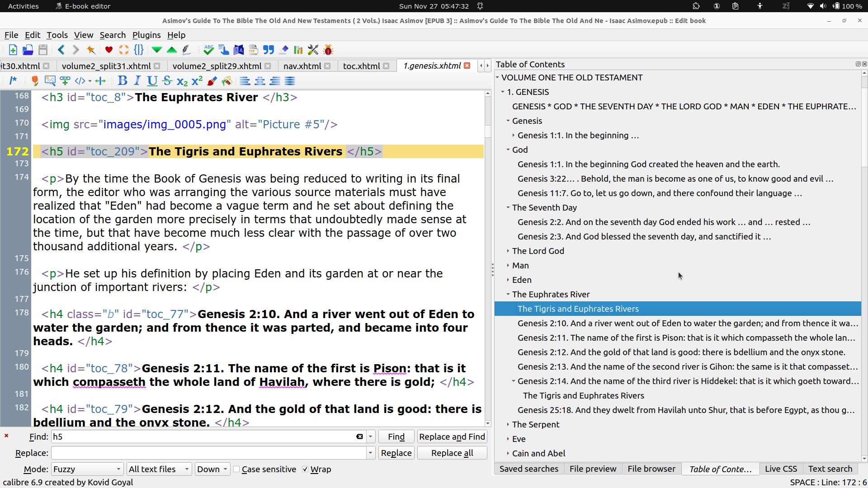Screen dimensions: 868x488
Task: Click the Replace all button
Action: click(x=452, y=453)
